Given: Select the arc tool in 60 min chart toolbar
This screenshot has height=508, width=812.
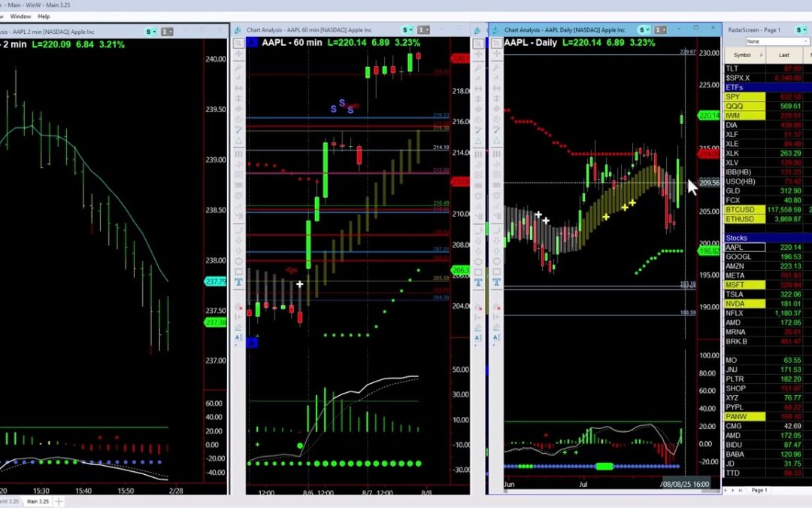Looking at the screenshot, I should coord(239,230).
